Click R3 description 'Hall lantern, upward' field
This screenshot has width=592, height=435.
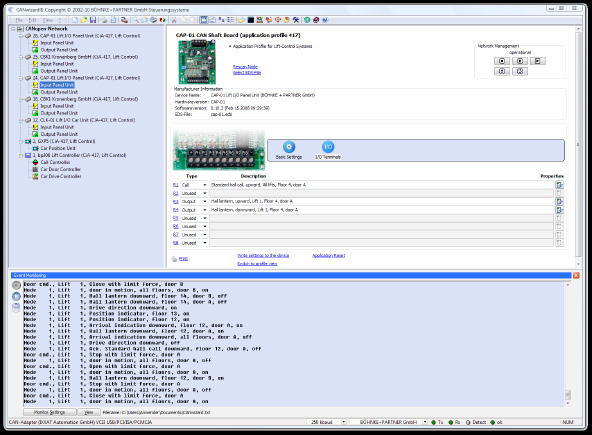tap(381, 201)
